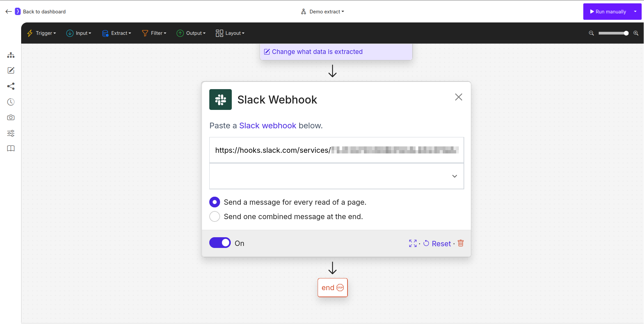Expand the Slack Webhook card to fullscreen

click(x=412, y=243)
